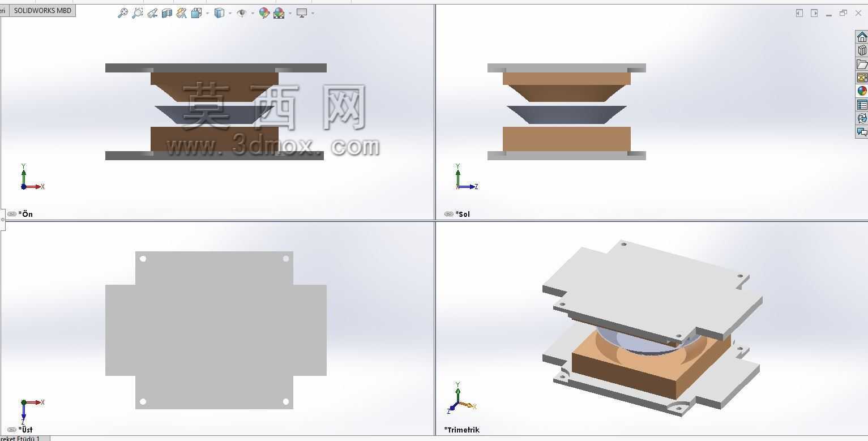
Task: Open the View Palette task pane tab
Action: pyautogui.click(x=862, y=78)
